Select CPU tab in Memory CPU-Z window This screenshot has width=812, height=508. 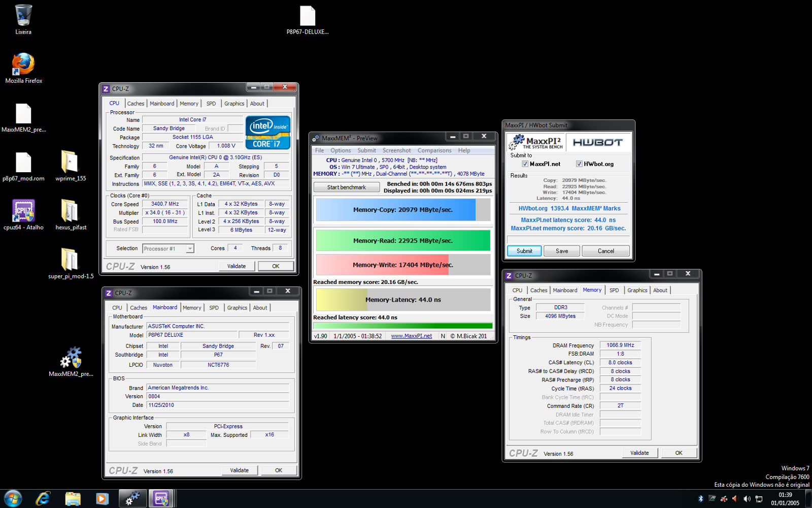(x=517, y=291)
